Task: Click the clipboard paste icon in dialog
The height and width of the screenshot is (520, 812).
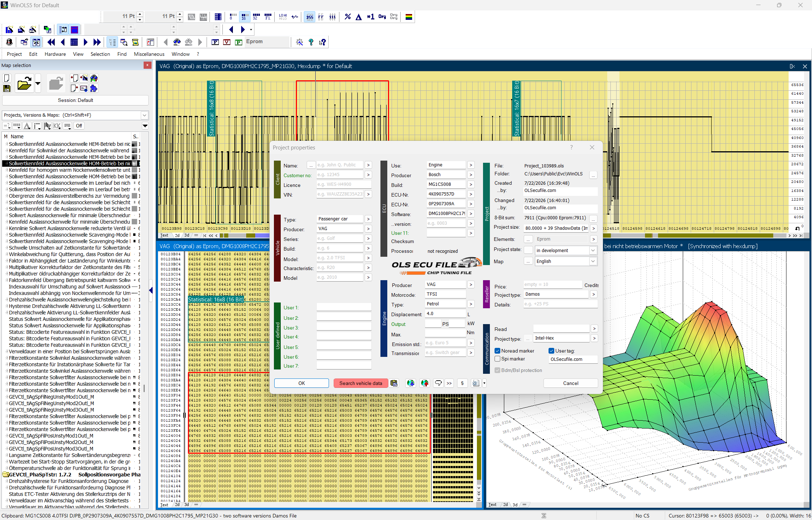Action: [394, 383]
